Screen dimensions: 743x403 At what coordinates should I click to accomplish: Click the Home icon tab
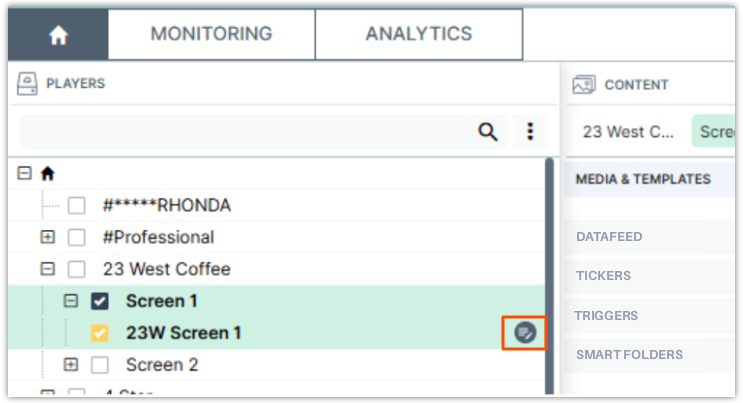(x=58, y=35)
